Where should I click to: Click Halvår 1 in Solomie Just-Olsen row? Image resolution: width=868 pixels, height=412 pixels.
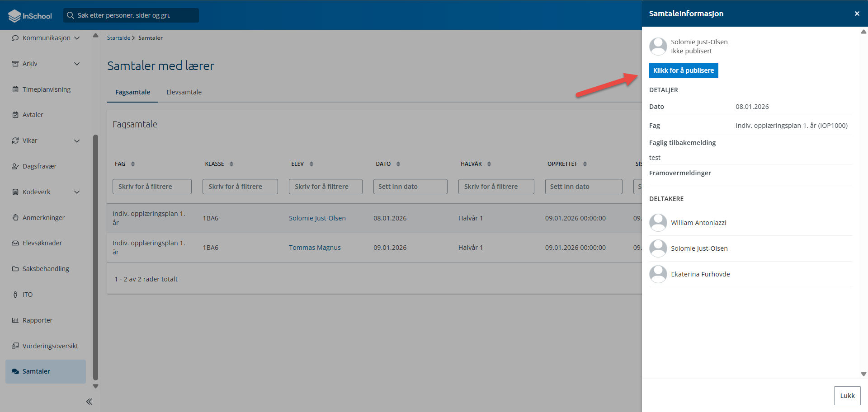tap(471, 218)
